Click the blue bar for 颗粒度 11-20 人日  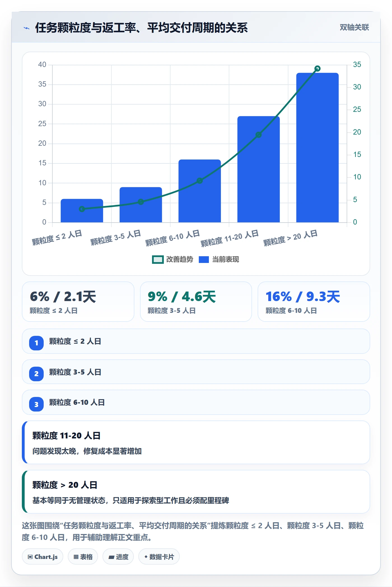[258, 169]
